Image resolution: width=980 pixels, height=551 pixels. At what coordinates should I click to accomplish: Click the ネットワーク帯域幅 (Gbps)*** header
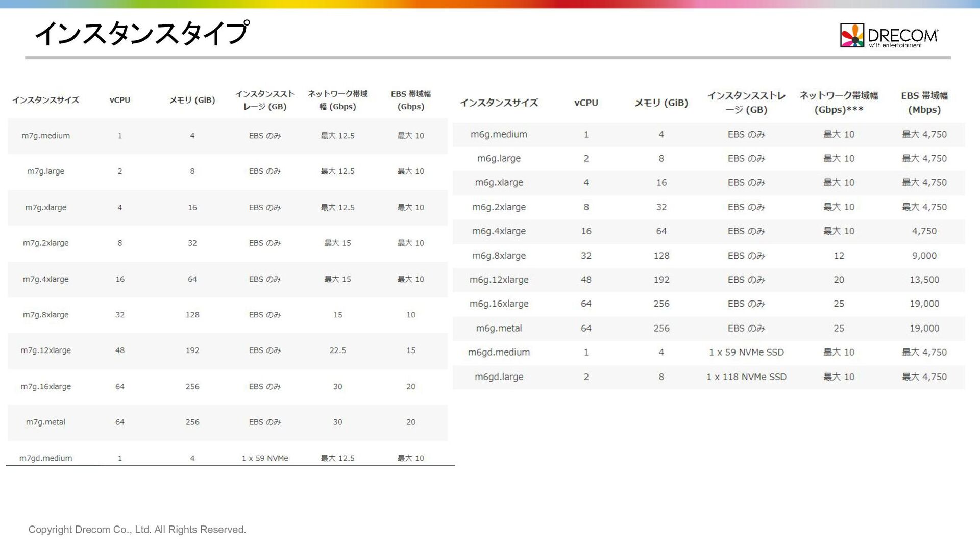[839, 103]
